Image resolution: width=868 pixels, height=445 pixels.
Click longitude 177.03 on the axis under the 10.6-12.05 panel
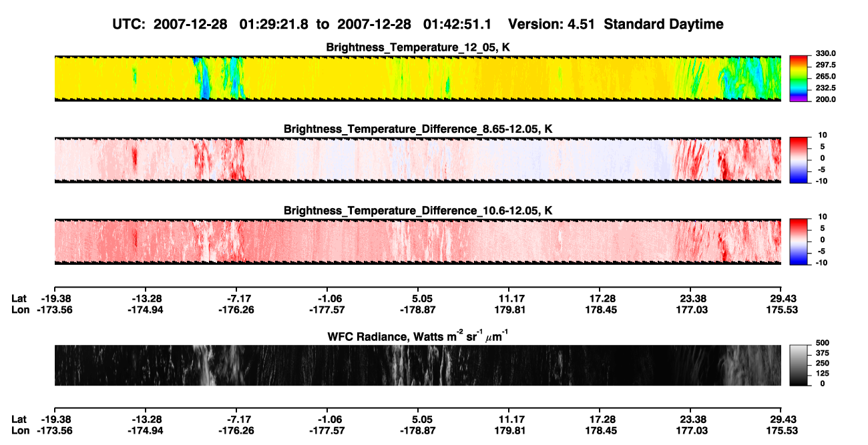tap(690, 310)
